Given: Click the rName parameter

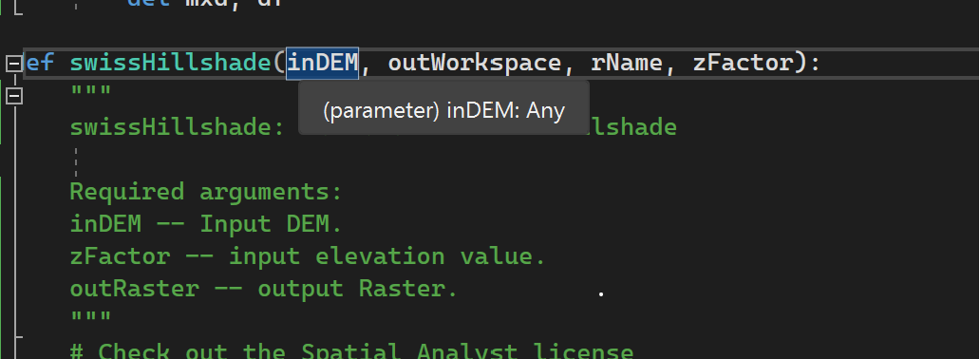Looking at the screenshot, I should (626, 64).
